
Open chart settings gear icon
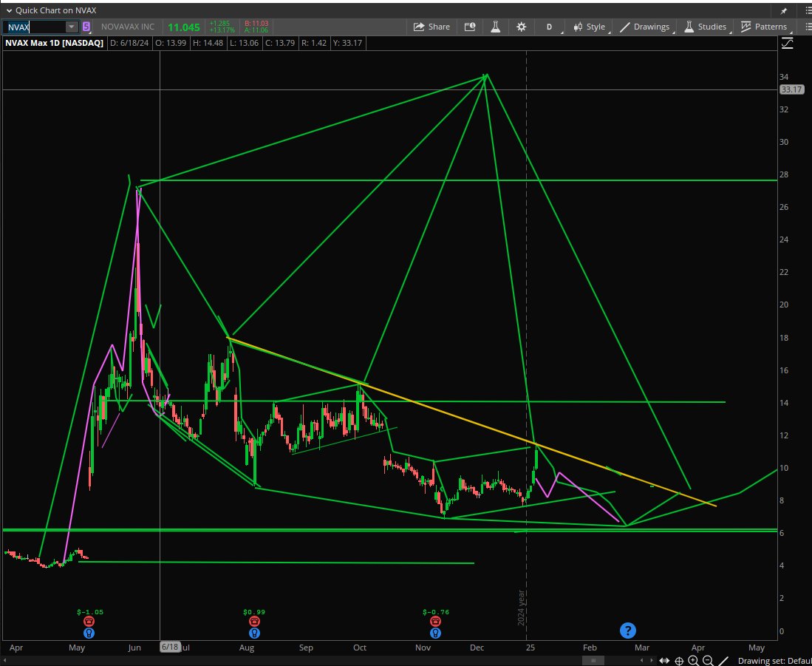tap(521, 27)
